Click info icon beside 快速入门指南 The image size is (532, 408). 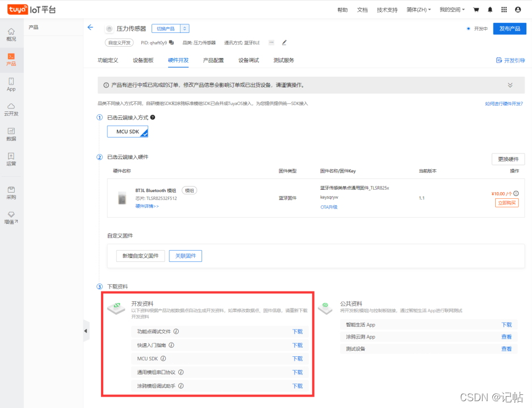tap(171, 345)
